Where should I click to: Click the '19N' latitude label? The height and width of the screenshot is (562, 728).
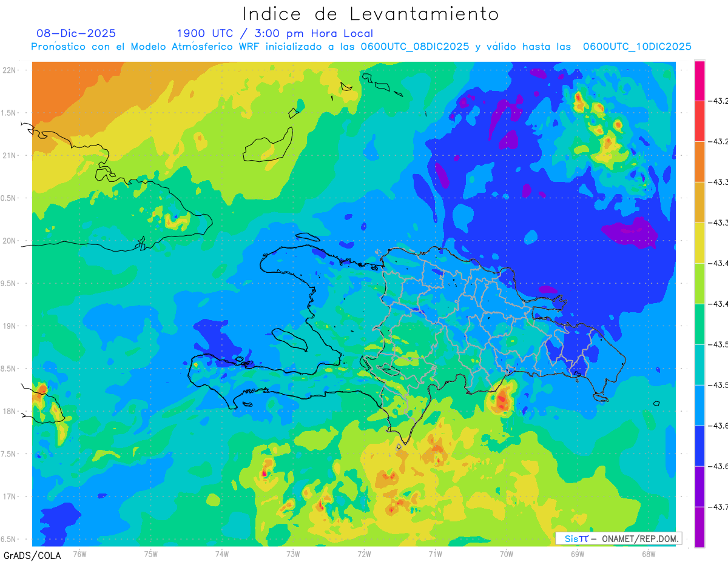(x=9, y=326)
